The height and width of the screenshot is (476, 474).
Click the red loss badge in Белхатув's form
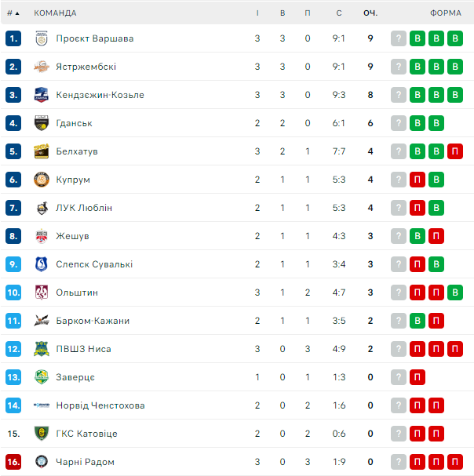coord(454,151)
